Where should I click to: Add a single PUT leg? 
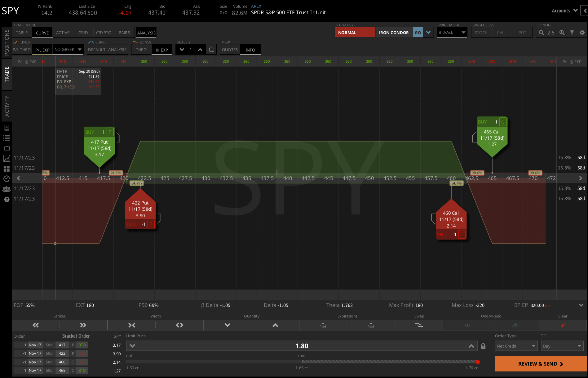[522, 33]
